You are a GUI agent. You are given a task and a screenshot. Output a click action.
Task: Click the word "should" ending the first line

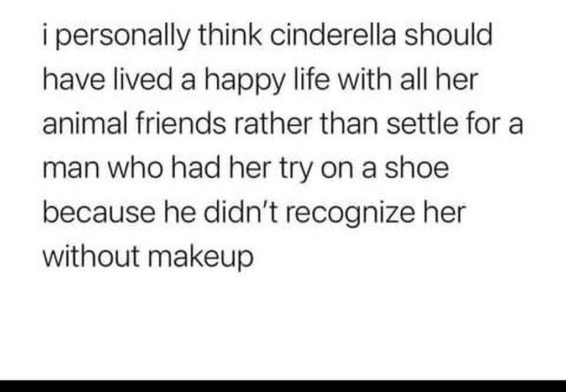tap(448, 34)
